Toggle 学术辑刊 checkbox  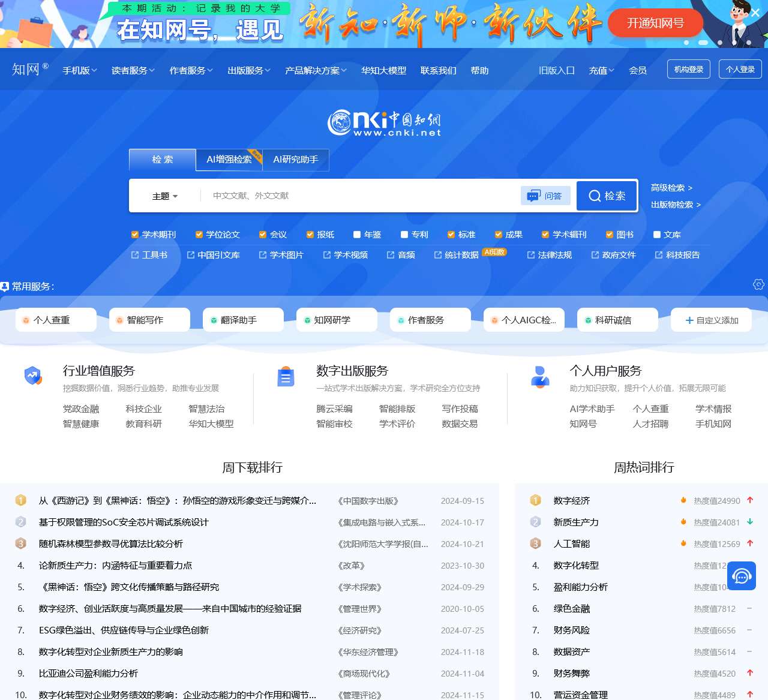coord(545,235)
